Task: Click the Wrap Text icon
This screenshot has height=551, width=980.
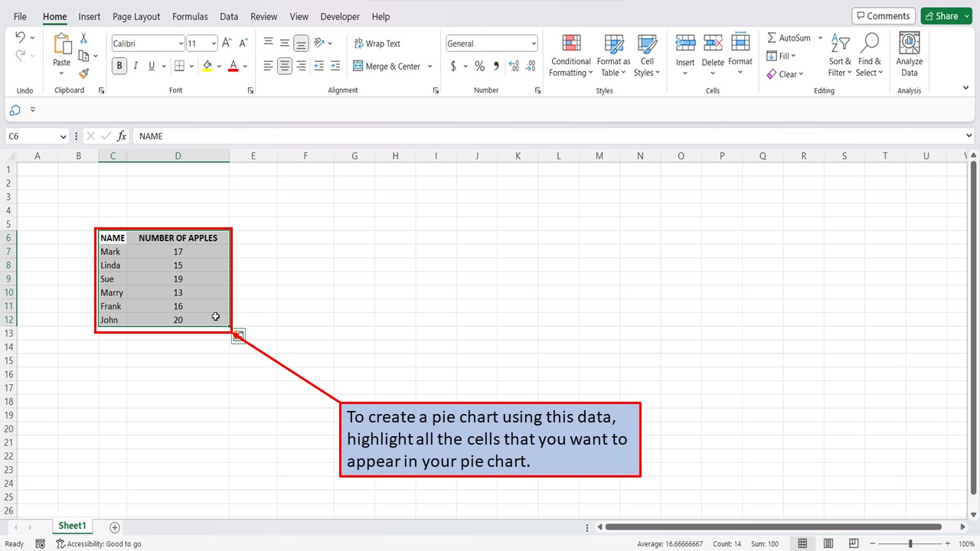Action: (377, 44)
